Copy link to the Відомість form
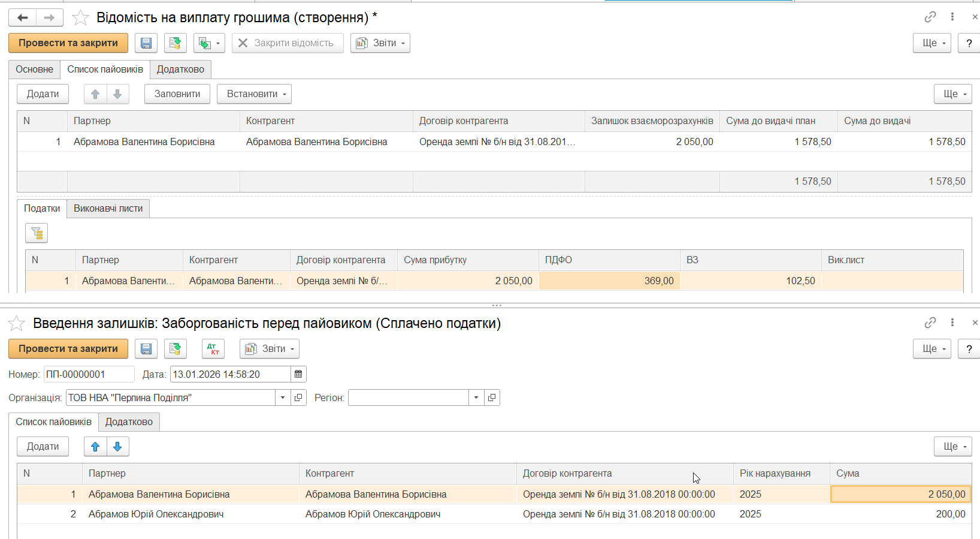 (930, 17)
